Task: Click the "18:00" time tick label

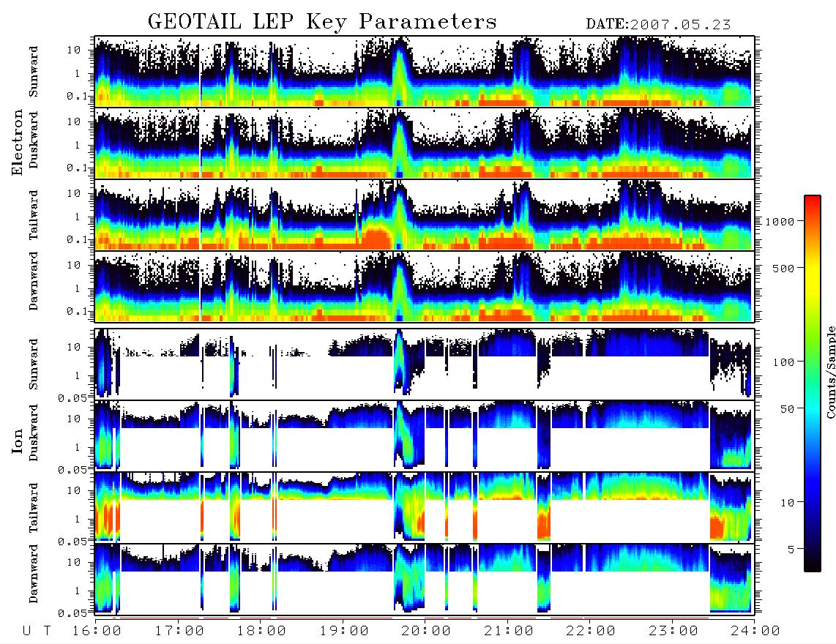Action: pyautogui.click(x=261, y=631)
